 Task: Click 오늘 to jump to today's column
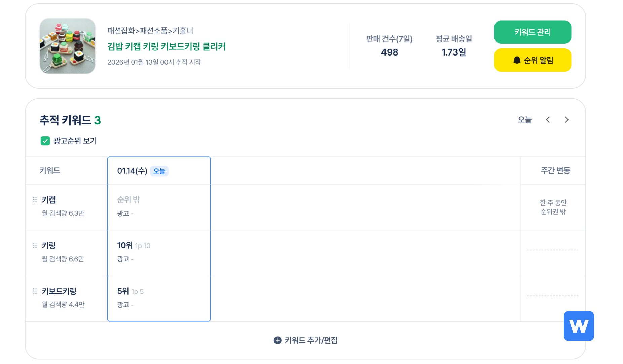point(524,120)
